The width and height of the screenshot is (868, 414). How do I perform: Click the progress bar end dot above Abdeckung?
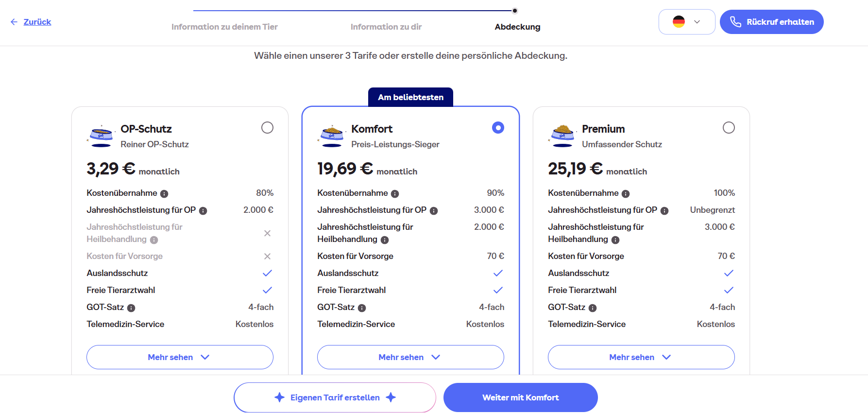pos(515,11)
